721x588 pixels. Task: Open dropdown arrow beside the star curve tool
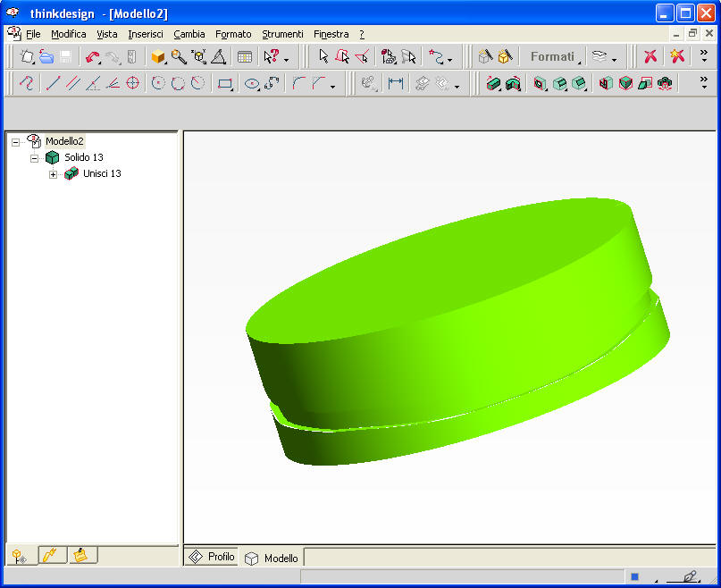click(x=449, y=60)
